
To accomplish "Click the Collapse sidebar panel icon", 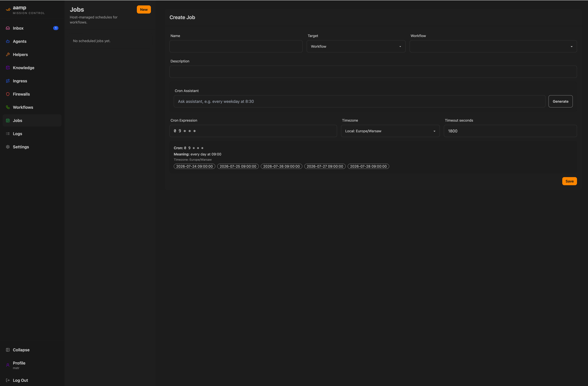I will pos(8,350).
